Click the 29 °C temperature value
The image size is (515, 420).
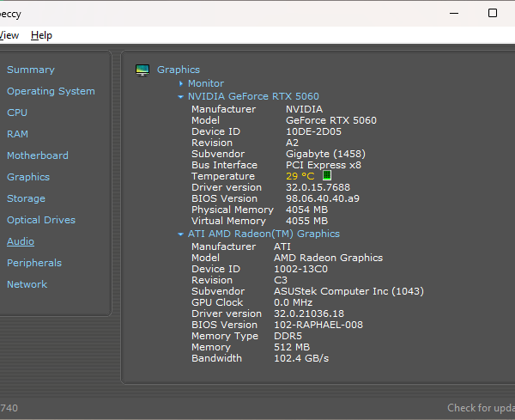click(x=300, y=176)
